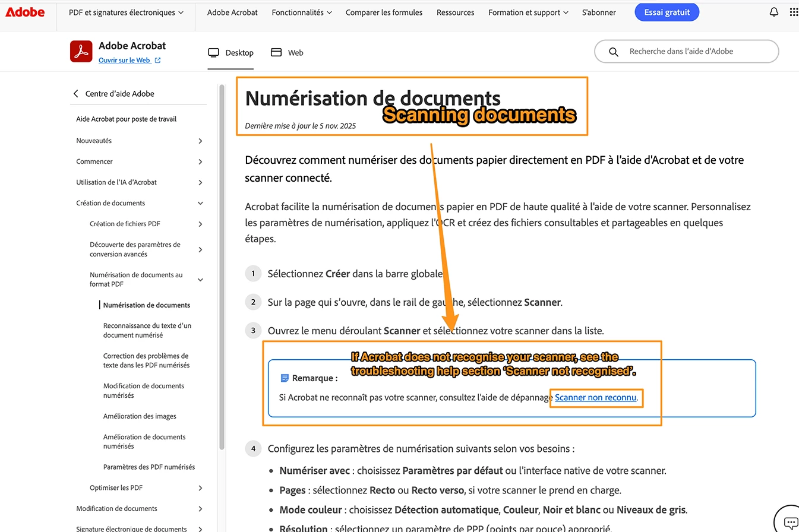This screenshot has width=799, height=532.
Task: Click the Dernière mise à jour date text
Action: [x=301, y=126]
